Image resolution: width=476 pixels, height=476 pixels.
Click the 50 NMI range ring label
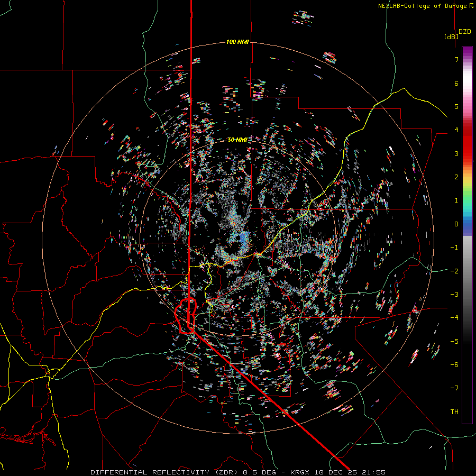coord(237,140)
